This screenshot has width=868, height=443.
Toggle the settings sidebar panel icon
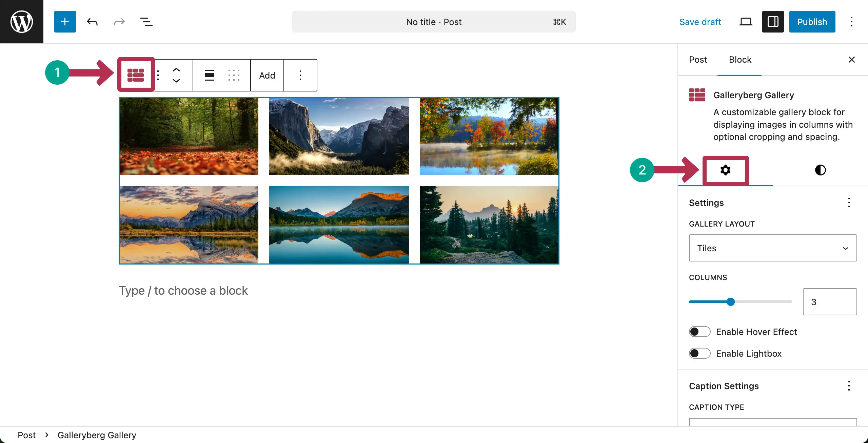(773, 21)
